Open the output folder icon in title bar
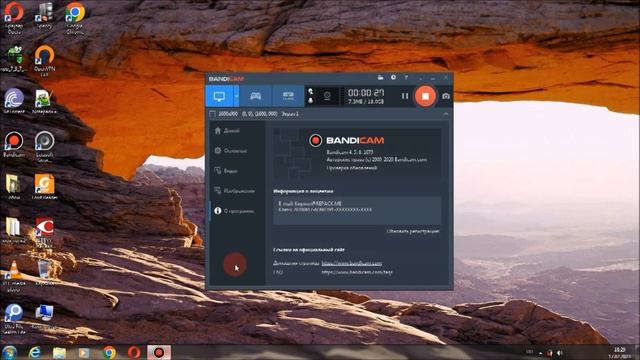This screenshot has width=640, height=360. pos(380,78)
